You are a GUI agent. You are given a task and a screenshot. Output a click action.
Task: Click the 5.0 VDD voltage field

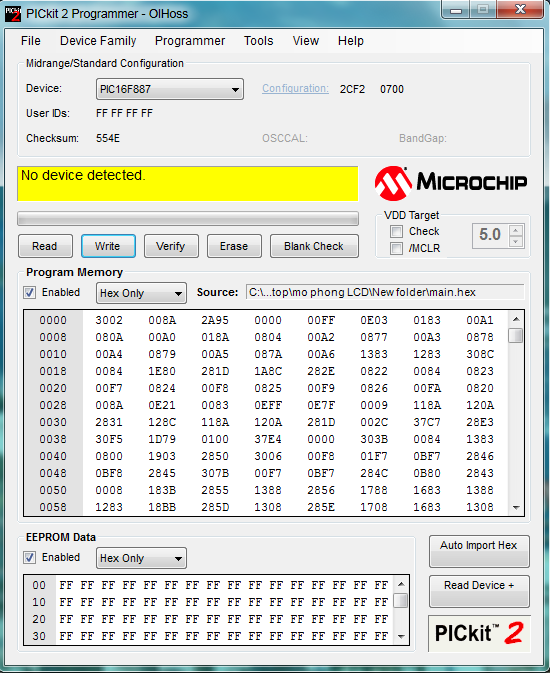click(491, 236)
